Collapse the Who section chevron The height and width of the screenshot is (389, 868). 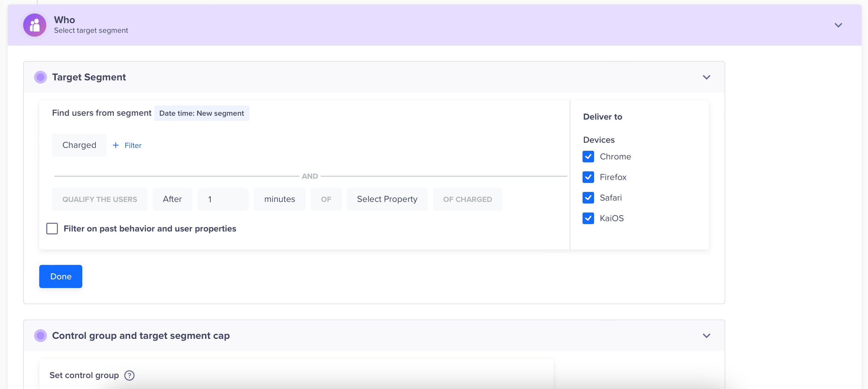pyautogui.click(x=838, y=25)
